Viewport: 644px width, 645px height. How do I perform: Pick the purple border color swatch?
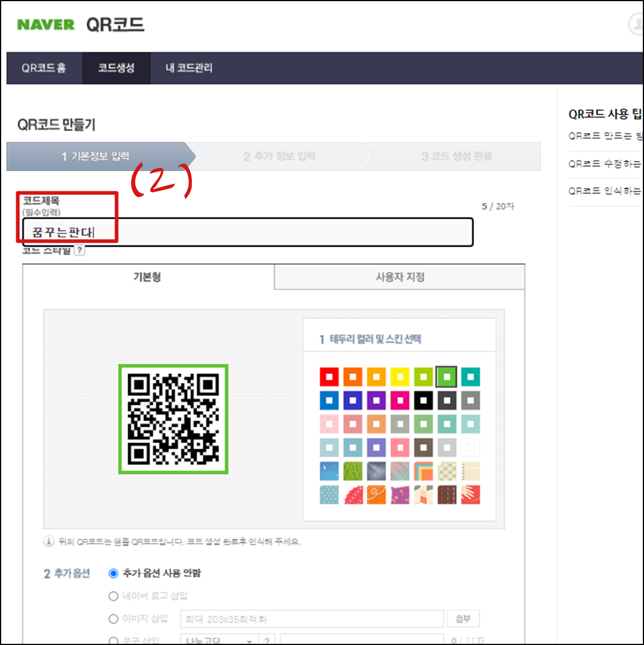coord(376,400)
